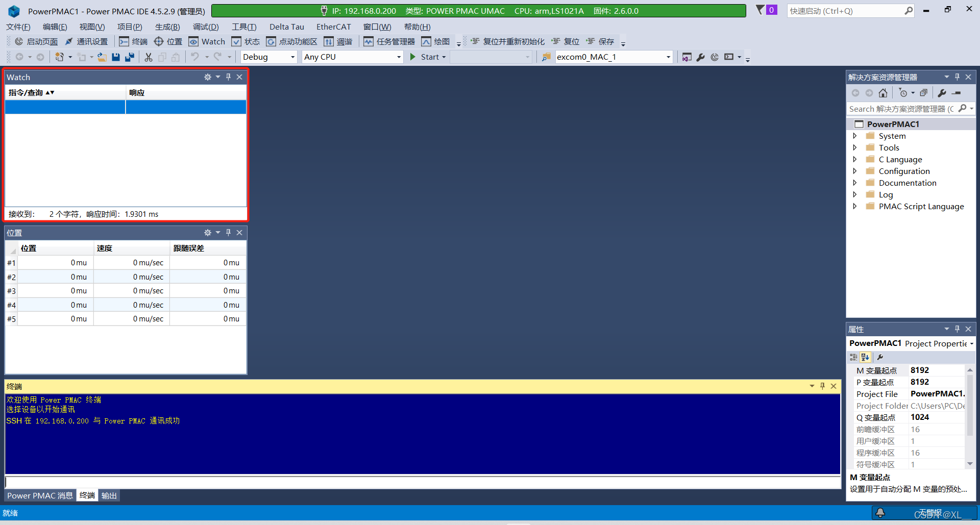Click the Find in Files icon

click(546, 57)
